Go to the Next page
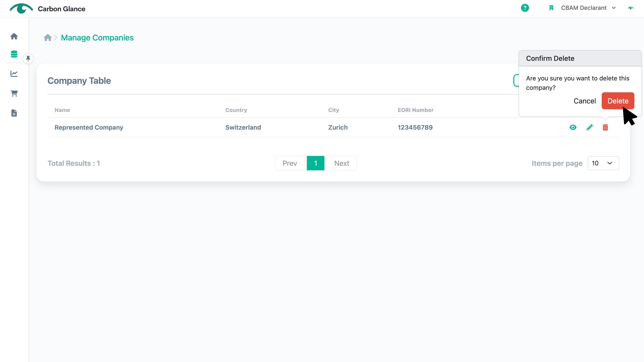Image resolution: width=644 pixels, height=362 pixels. [x=342, y=163]
